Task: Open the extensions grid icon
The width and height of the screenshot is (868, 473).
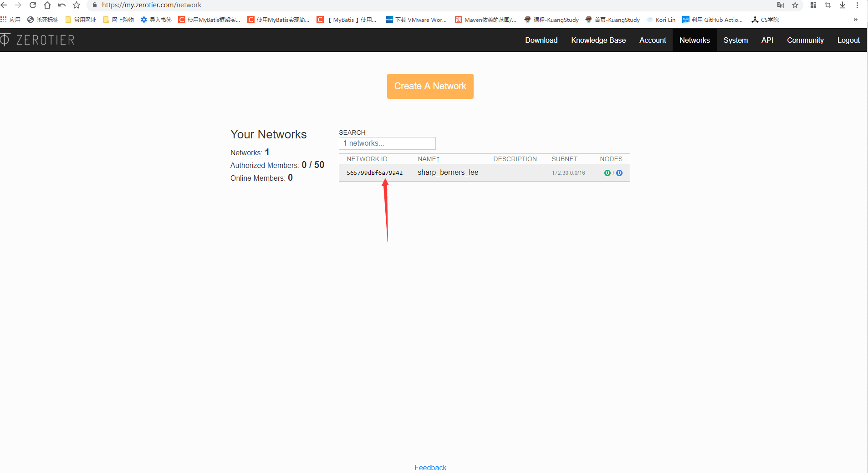Action: (813, 5)
